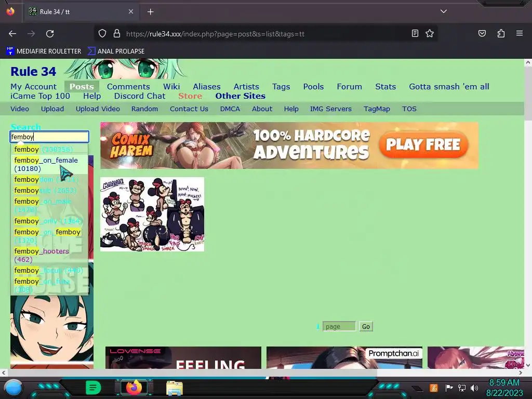Open the Save to Pocket icon
This screenshot has width=532, height=399.
482,33
